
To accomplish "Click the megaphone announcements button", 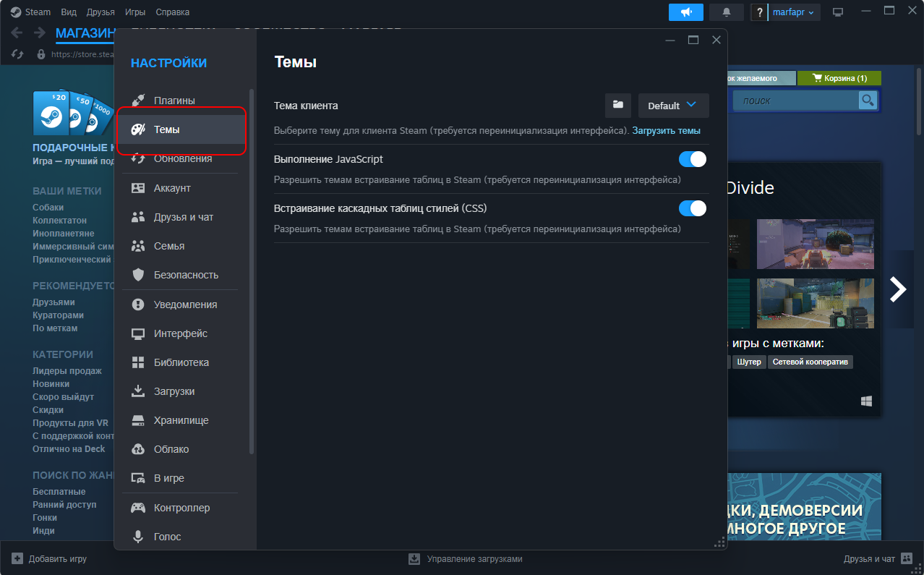I will click(x=686, y=12).
